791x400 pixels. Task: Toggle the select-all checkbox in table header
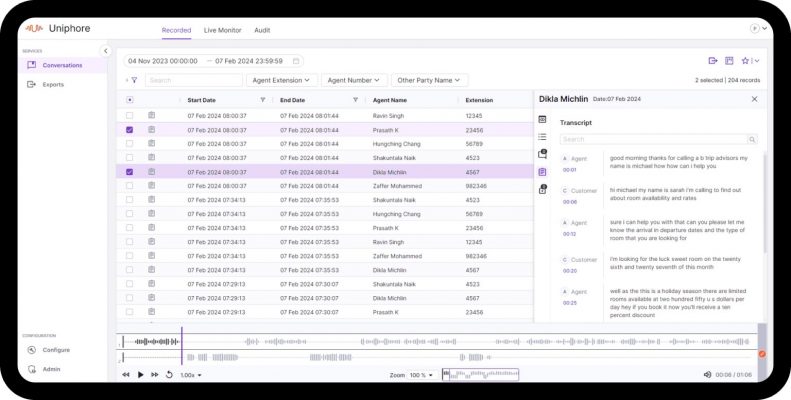click(x=130, y=100)
